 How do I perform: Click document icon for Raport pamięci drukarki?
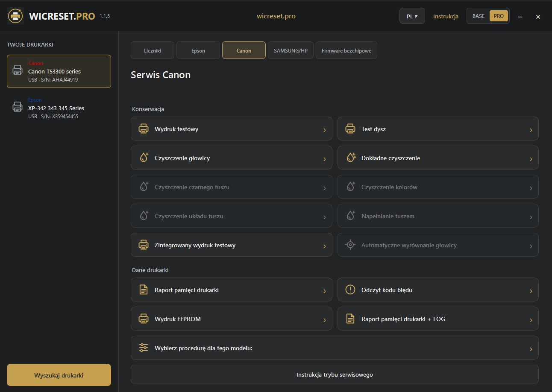coord(144,290)
